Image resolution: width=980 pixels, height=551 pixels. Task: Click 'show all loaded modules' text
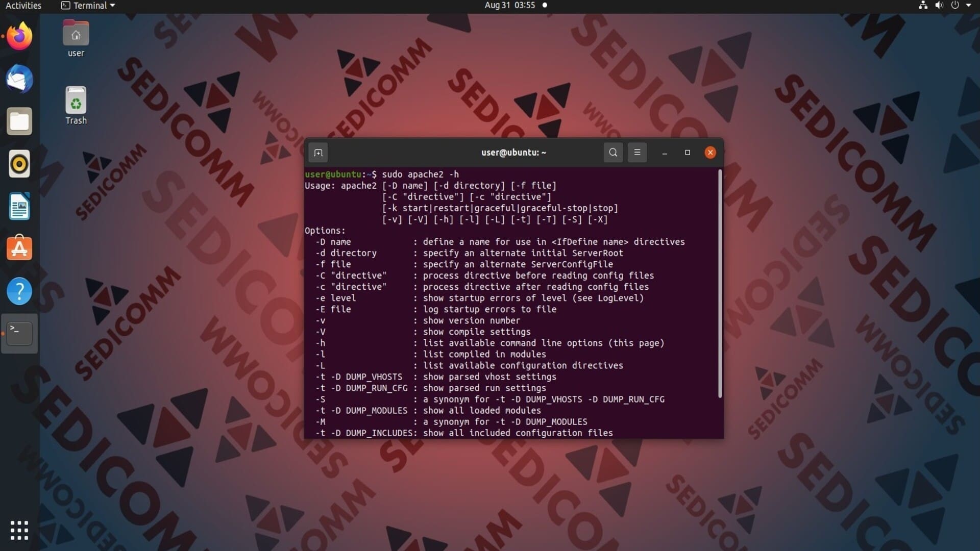coord(482,410)
